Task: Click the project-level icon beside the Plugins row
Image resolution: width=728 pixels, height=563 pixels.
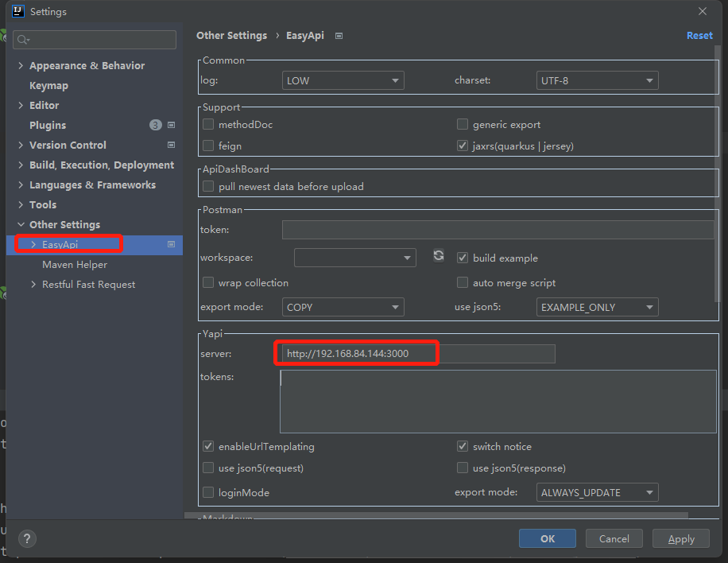Action: click(x=172, y=125)
